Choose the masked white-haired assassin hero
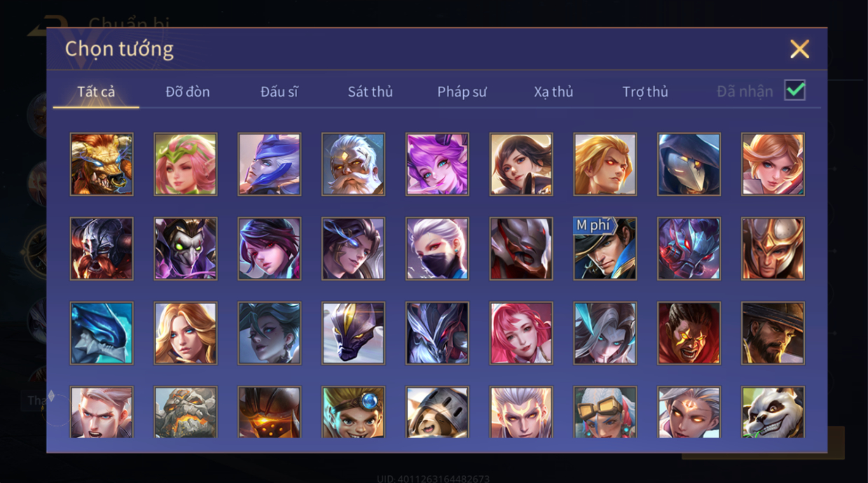The image size is (868, 483). [x=437, y=248]
